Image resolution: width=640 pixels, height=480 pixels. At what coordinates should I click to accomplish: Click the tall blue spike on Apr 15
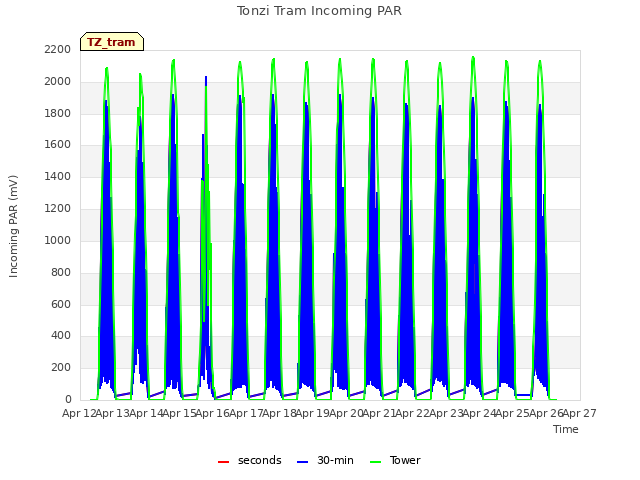206,81
